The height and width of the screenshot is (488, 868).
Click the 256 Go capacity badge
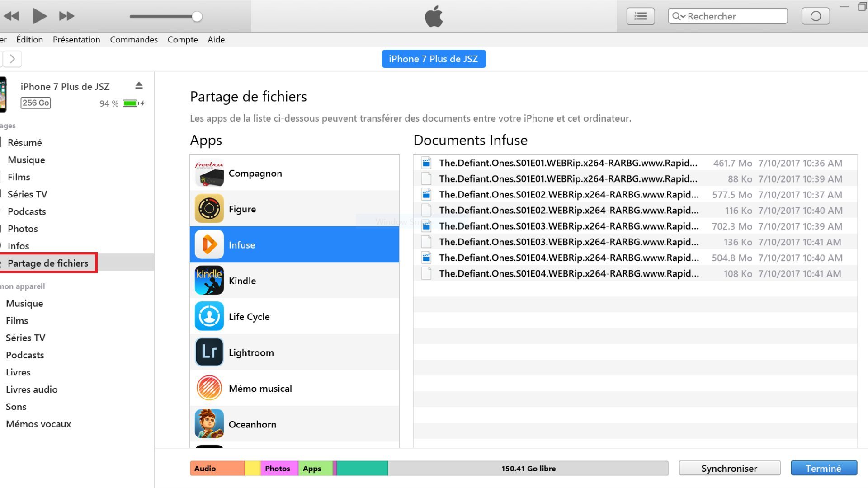coord(36,103)
